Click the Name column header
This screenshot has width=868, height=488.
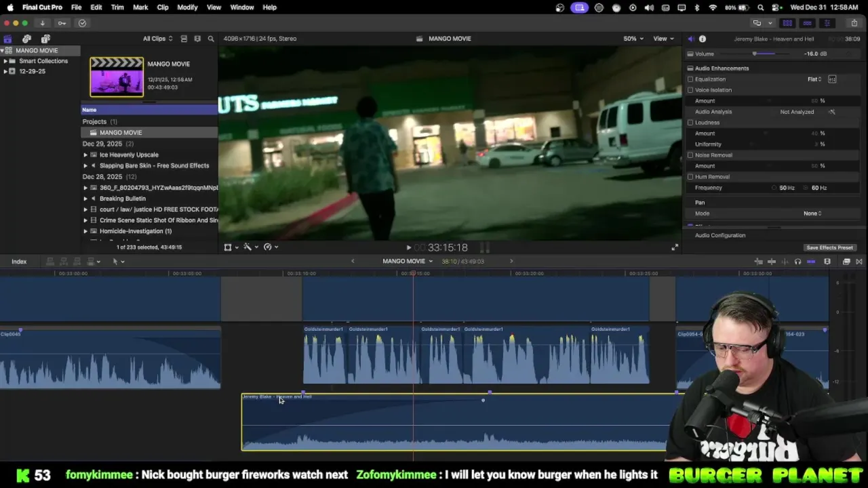click(x=149, y=110)
